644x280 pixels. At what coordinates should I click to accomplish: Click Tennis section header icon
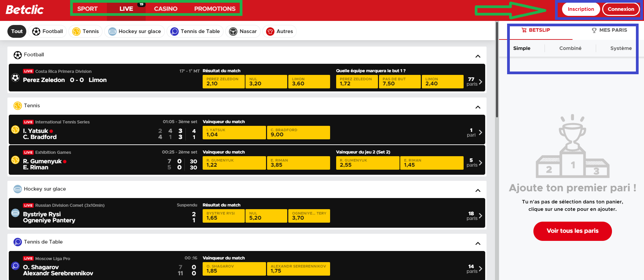18,106
